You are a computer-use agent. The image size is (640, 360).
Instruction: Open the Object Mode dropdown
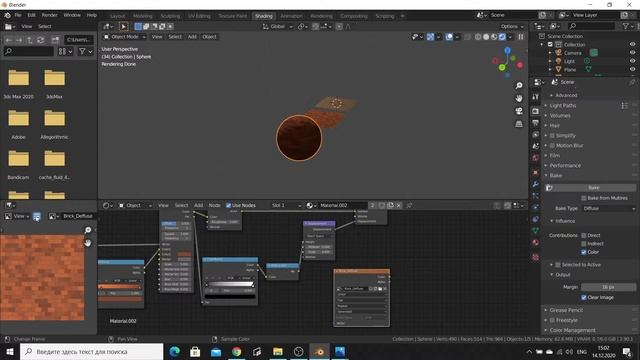pyautogui.click(x=124, y=37)
